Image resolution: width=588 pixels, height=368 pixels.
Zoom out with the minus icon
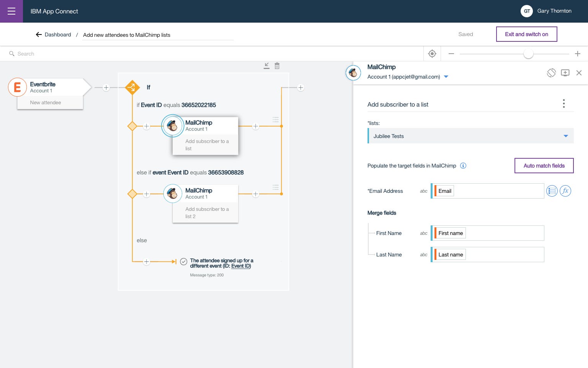[x=451, y=54]
